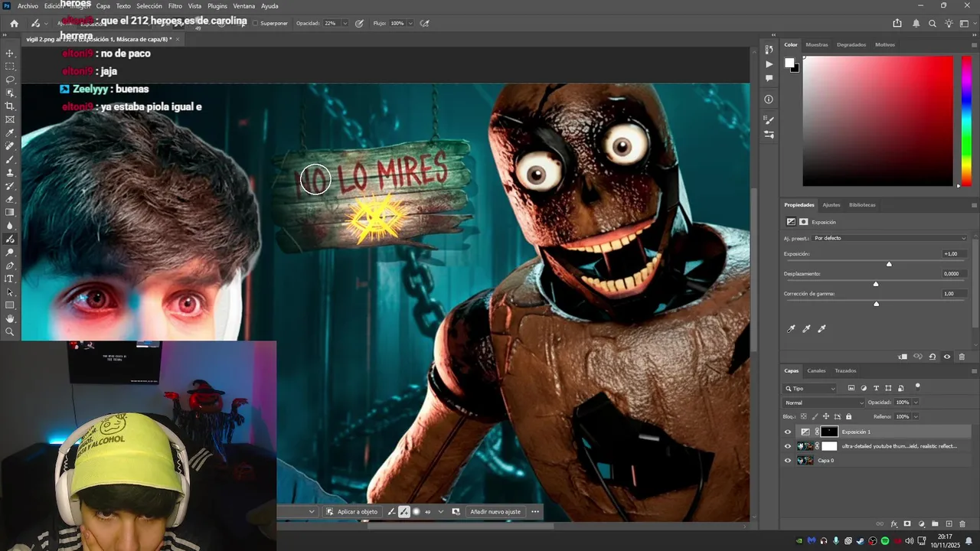Open the Aj. preest. Por defecto dropdown

[x=890, y=238]
